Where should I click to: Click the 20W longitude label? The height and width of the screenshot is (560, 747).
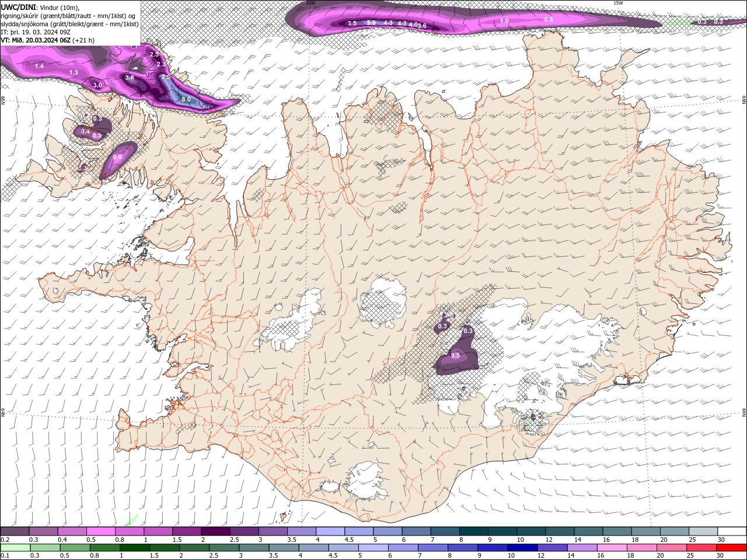310,3
